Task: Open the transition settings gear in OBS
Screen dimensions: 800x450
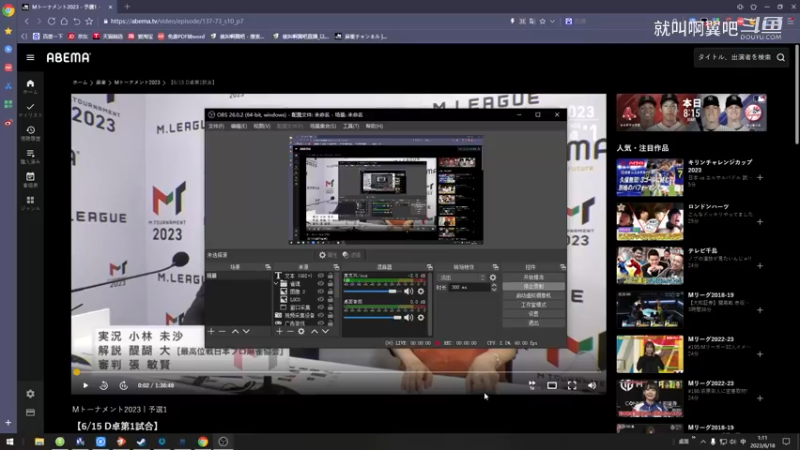Action: click(x=493, y=278)
